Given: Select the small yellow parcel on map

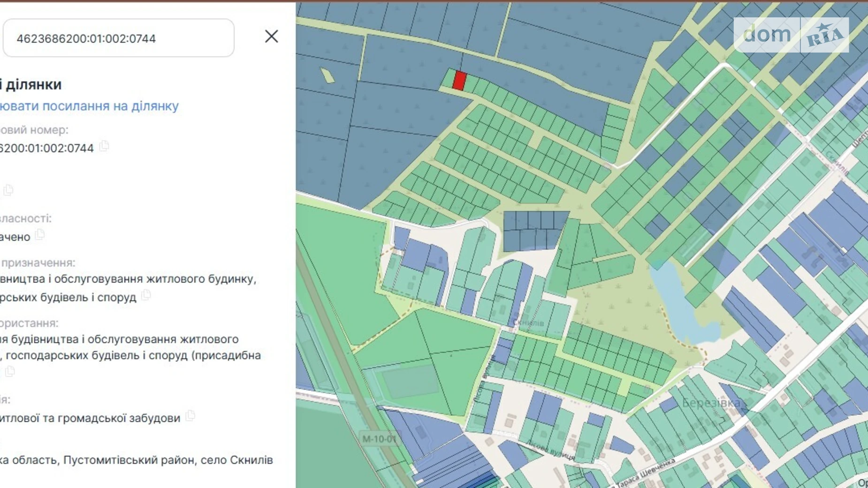Looking at the screenshot, I should 327,75.
